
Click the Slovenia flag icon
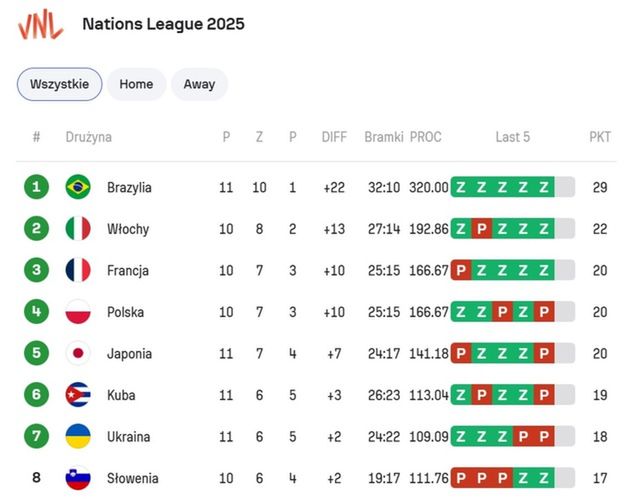(x=78, y=477)
